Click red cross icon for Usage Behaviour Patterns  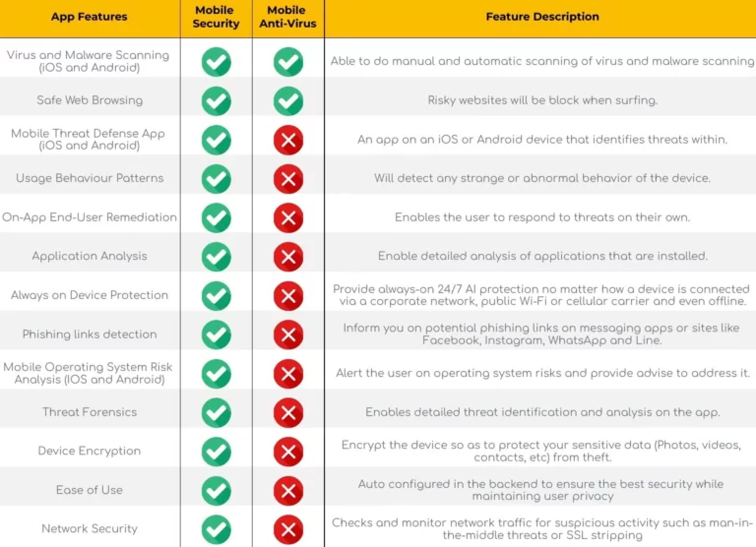tap(287, 178)
